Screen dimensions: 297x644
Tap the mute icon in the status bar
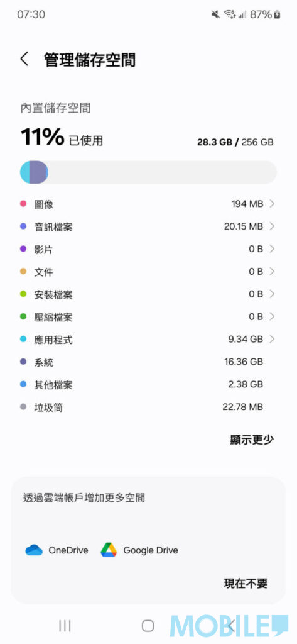click(216, 15)
